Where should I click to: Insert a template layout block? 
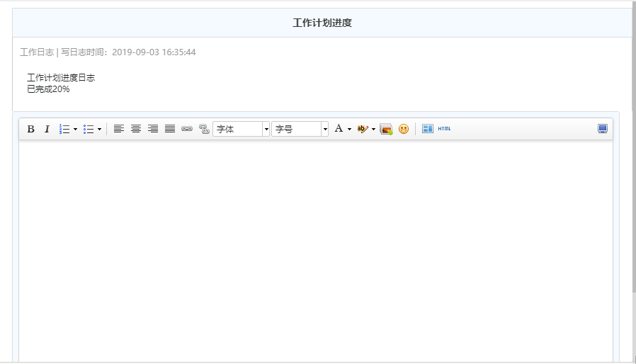tap(428, 129)
